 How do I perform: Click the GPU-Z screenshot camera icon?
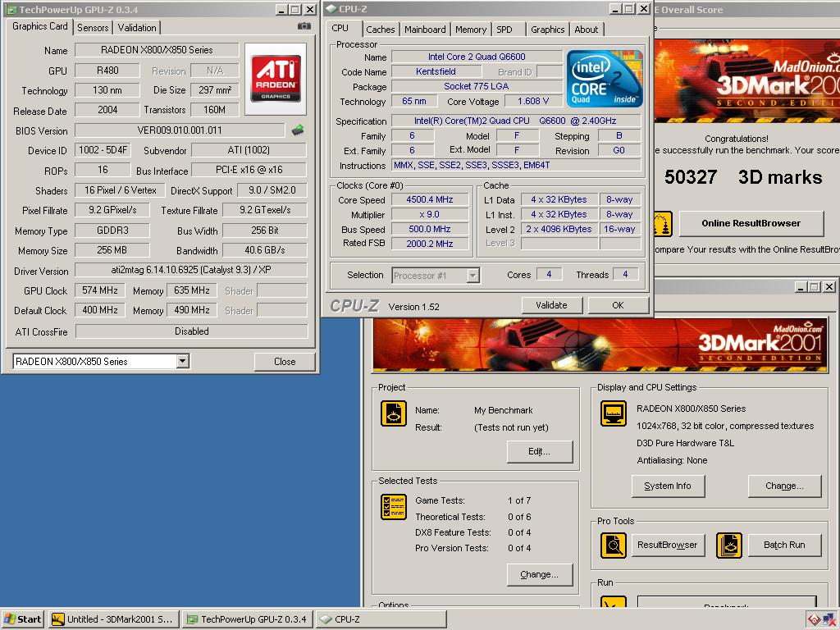click(304, 25)
